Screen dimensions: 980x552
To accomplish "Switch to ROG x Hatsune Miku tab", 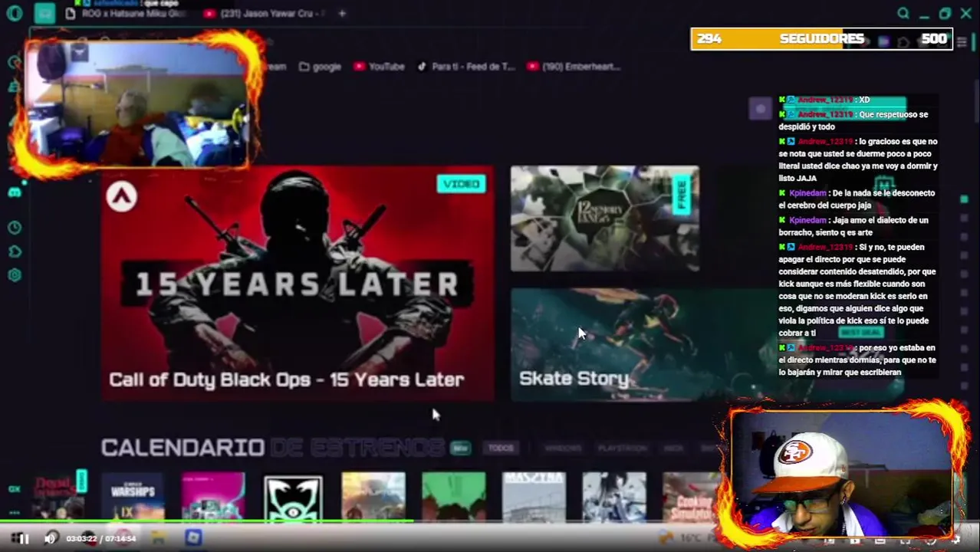I will 126,13.
